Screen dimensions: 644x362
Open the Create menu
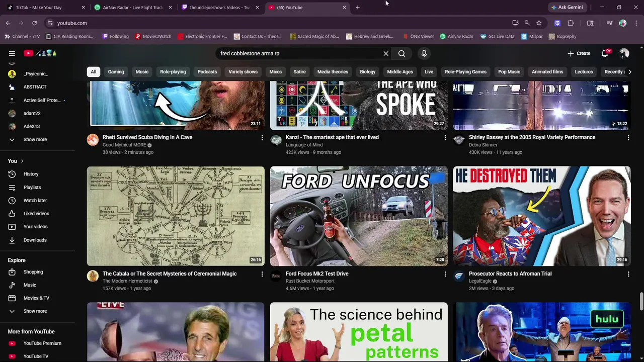point(579,53)
